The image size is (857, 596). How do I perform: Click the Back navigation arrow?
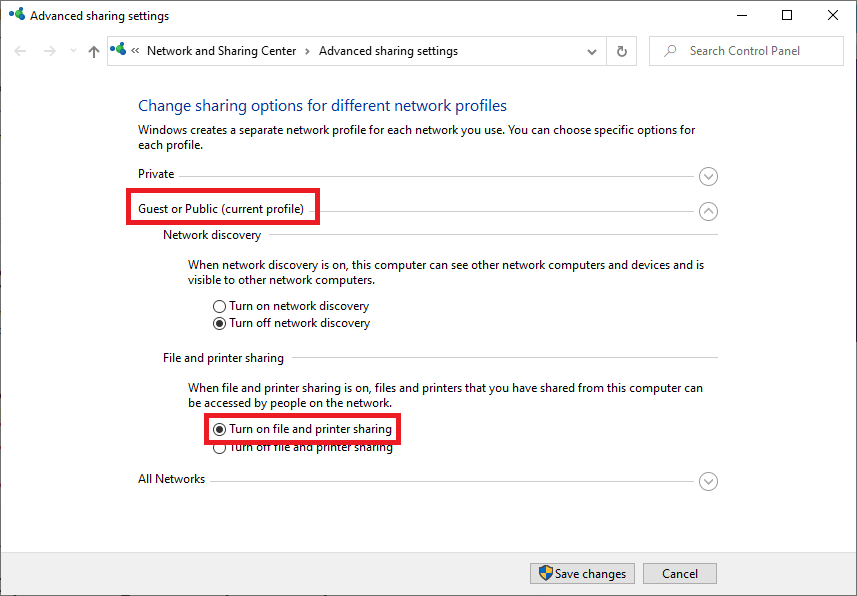[x=20, y=51]
